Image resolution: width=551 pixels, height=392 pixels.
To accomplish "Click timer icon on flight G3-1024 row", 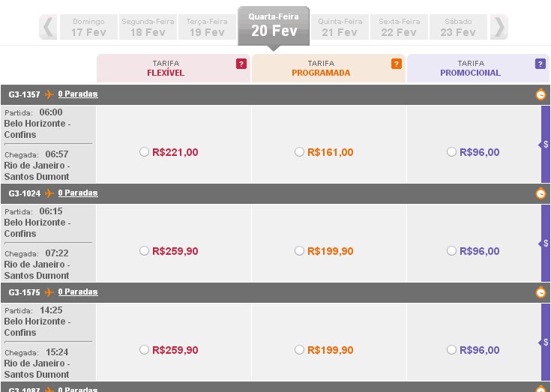I will click(x=541, y=193).
